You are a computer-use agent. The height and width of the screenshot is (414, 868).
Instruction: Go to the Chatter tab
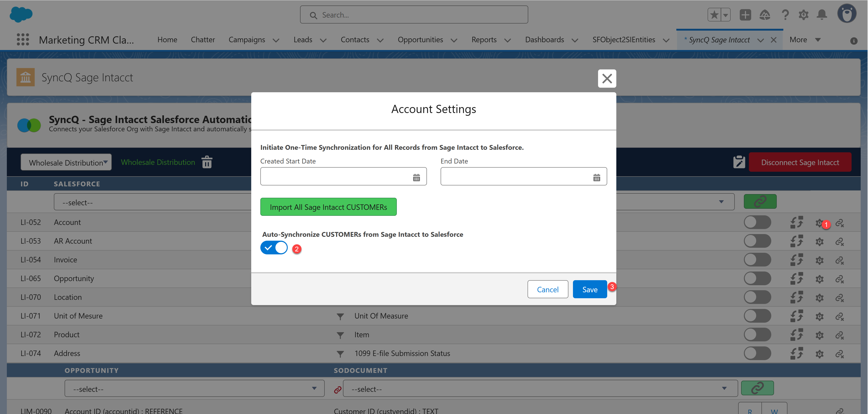pos(203,40)
